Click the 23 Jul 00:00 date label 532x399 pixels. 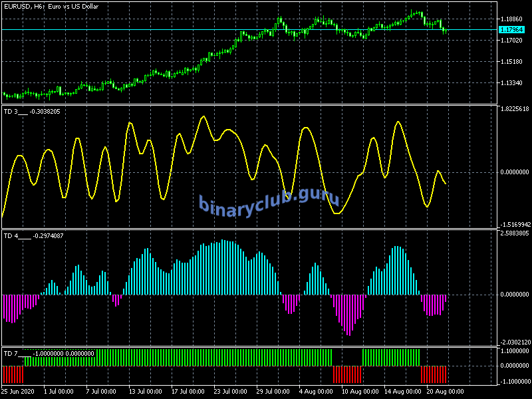tap(230, 392)
